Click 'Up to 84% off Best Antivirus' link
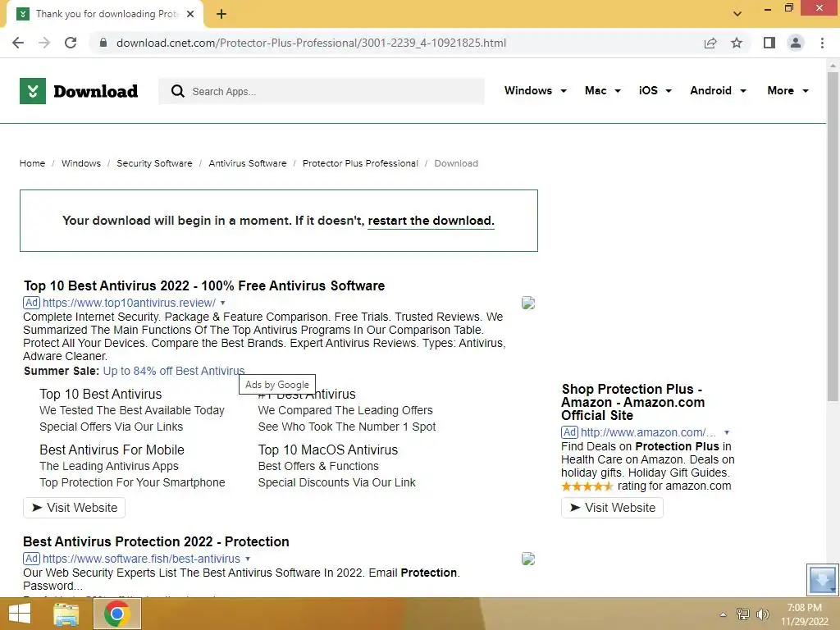Viewport: 840px width, 630px height. (x=174, y=371)
